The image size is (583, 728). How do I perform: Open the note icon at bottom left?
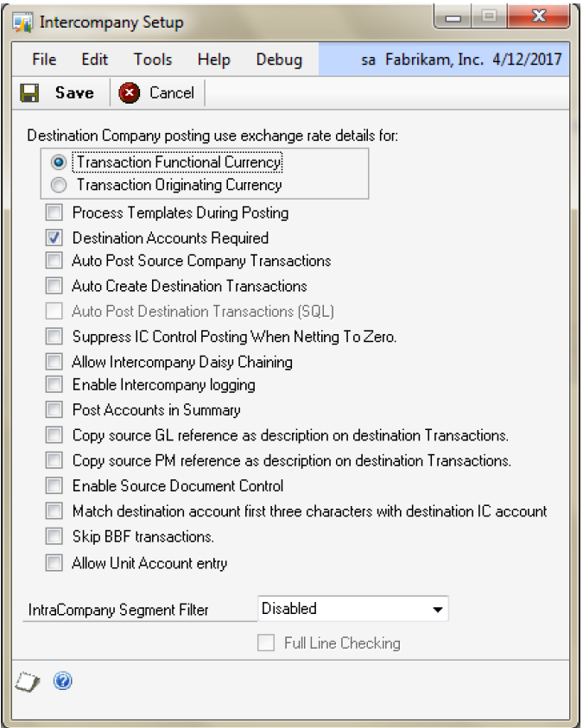pos(29,681)
